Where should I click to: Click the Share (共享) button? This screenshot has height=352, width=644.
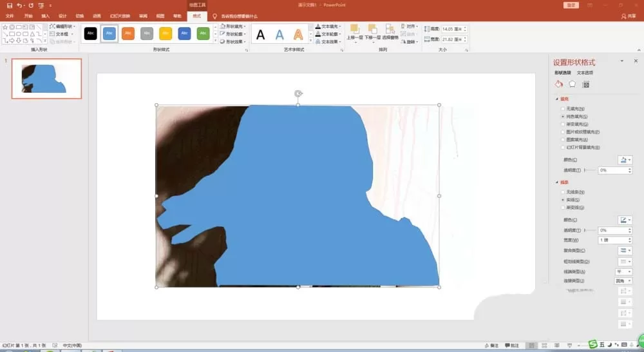(x=629, y=16)
